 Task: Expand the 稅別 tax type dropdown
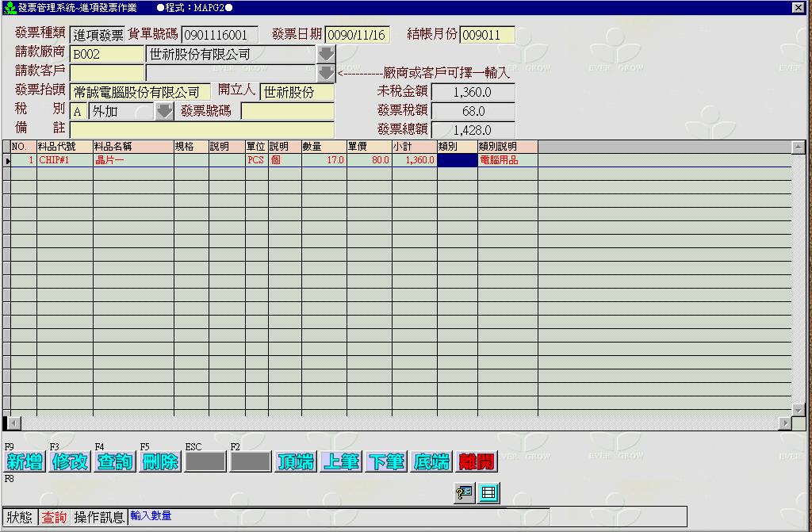click(163, 111)
